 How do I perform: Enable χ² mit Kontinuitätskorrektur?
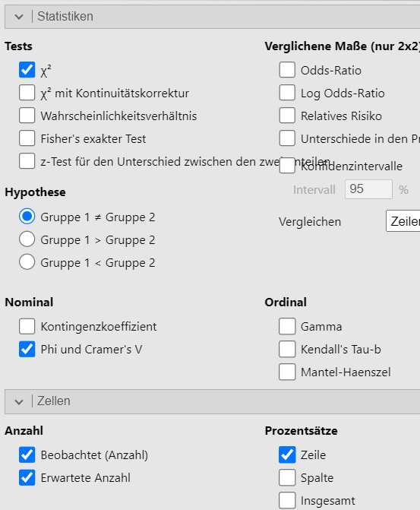(27, 93)
